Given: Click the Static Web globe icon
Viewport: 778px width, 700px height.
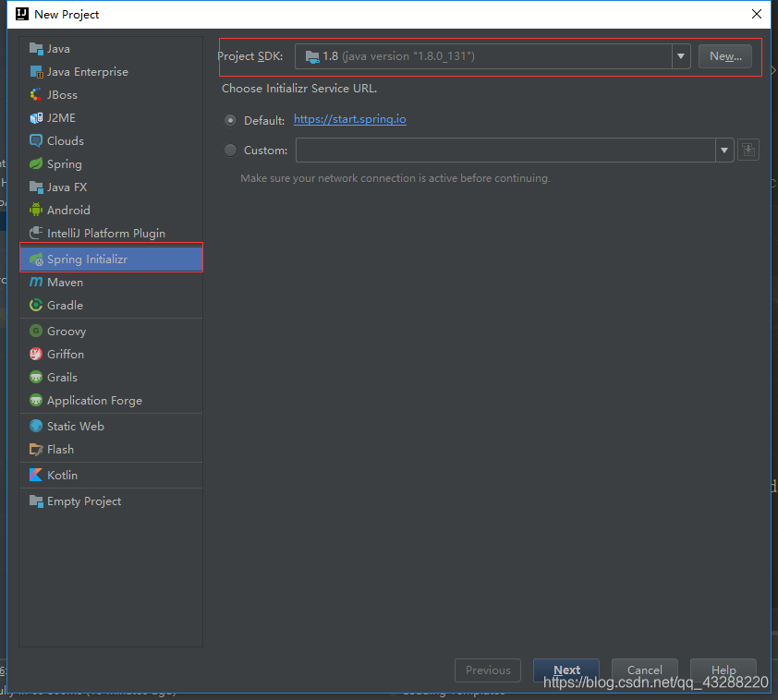Looking at the screenshot, I should 36,427.
